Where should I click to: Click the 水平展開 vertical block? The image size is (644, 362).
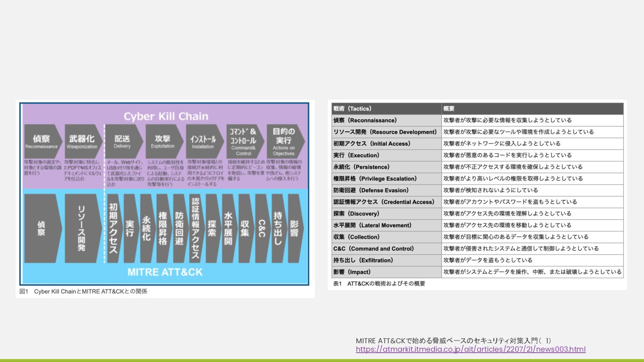[x=229, y=228]
